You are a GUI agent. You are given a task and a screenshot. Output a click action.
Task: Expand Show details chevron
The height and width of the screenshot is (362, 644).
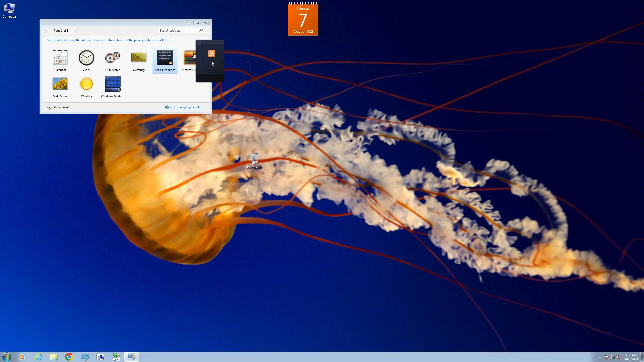(x=50, y=107)
